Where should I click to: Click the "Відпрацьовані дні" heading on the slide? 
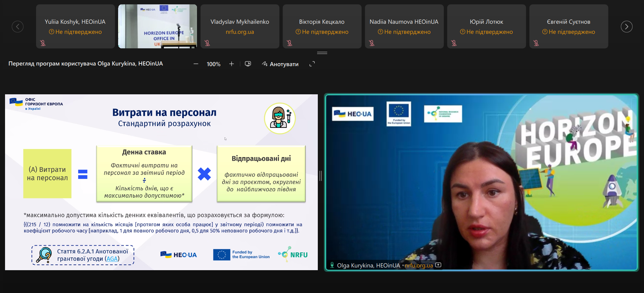[x=261, y=158]
